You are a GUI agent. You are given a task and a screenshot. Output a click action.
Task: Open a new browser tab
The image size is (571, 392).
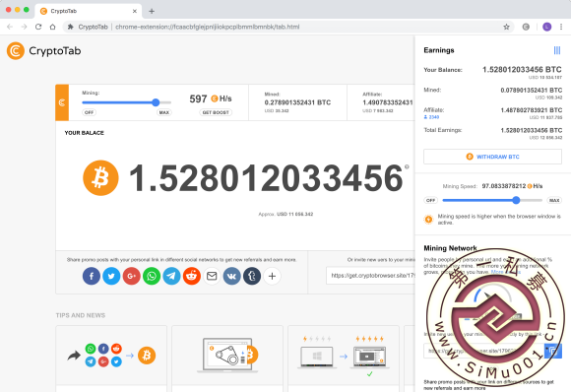coord(152,11)
